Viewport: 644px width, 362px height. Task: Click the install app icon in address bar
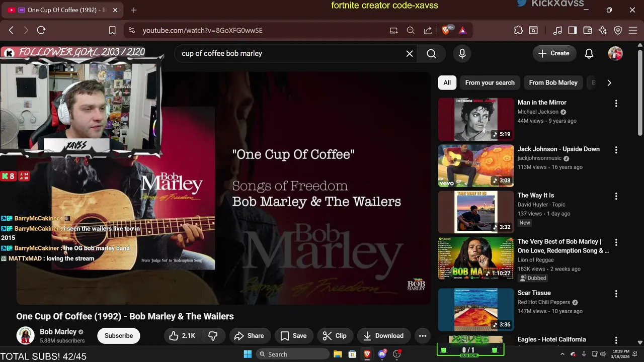[394, 30]
